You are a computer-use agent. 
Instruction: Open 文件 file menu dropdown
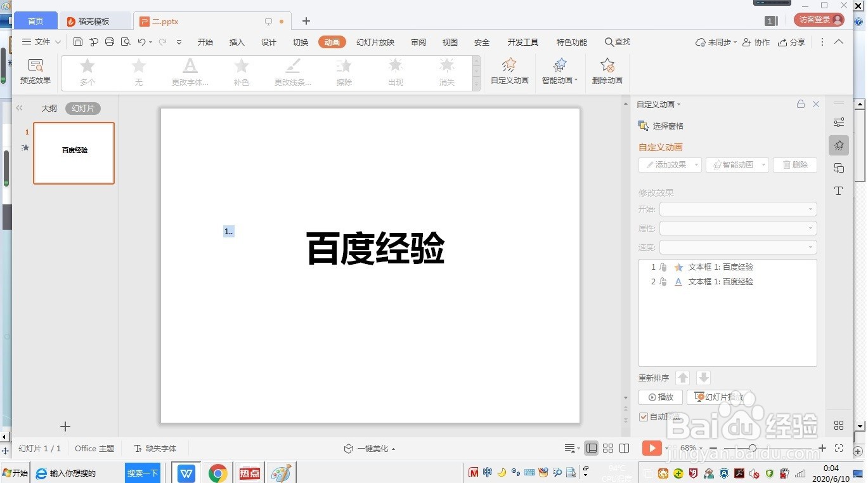click(42, 42)
